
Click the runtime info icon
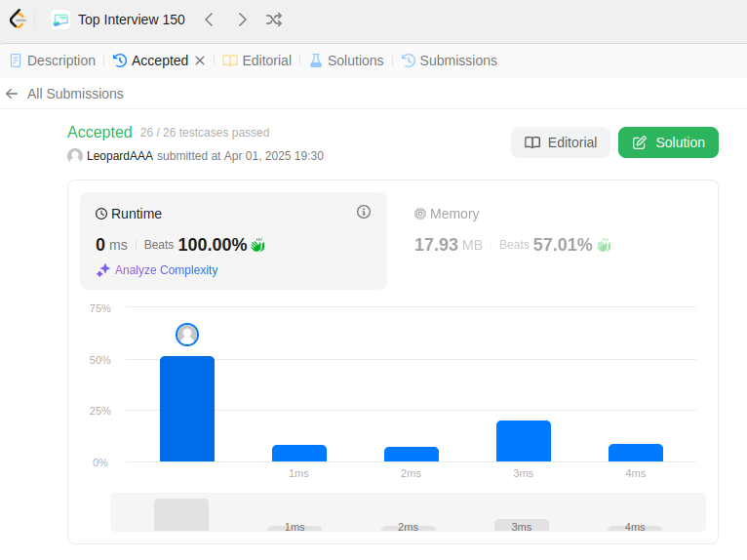(364, 212)
